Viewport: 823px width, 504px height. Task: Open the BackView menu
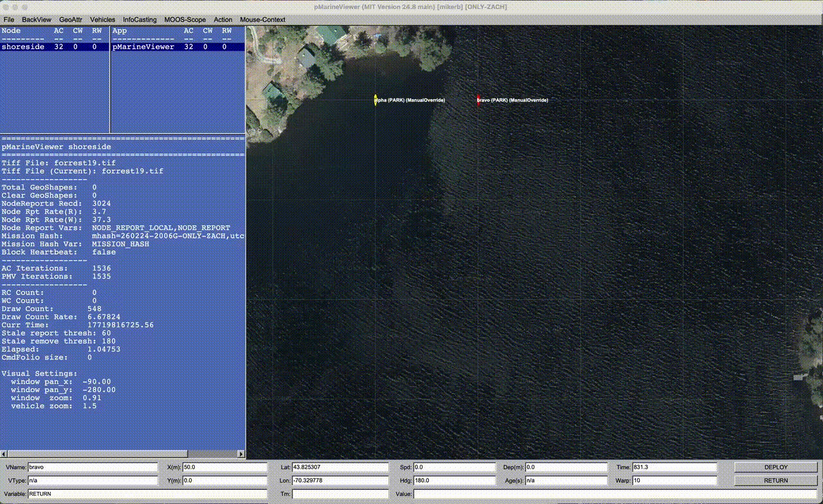click(37, 20)
